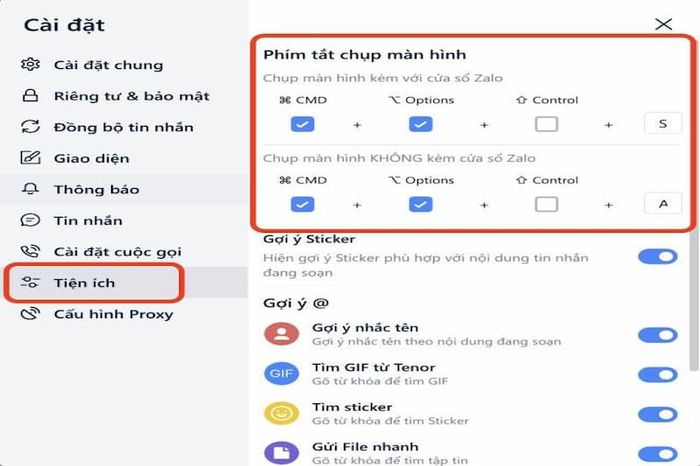Uncheck Options for screenshot without Zalo window
700x466 pixels.
tap(421, 204)
